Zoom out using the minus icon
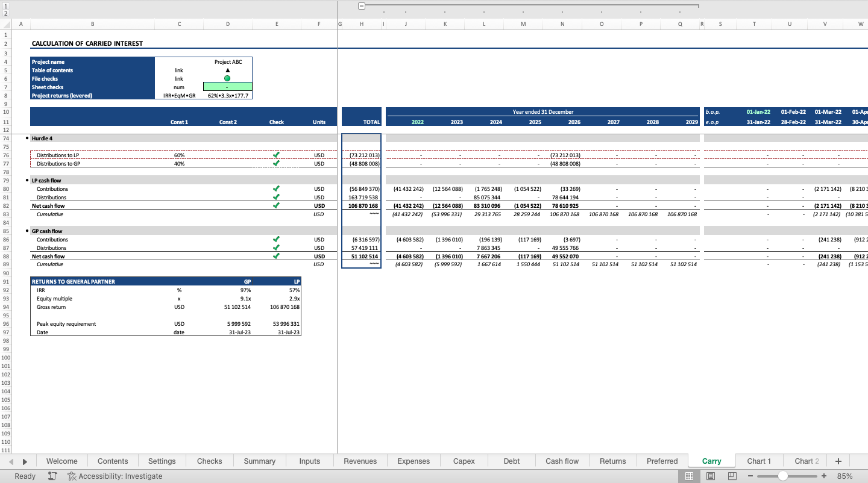 (750, 476)
